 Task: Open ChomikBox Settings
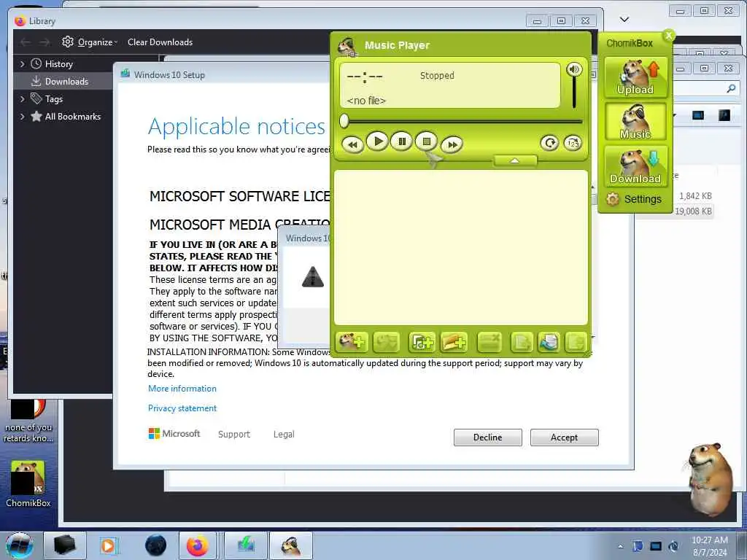[635, 199]
